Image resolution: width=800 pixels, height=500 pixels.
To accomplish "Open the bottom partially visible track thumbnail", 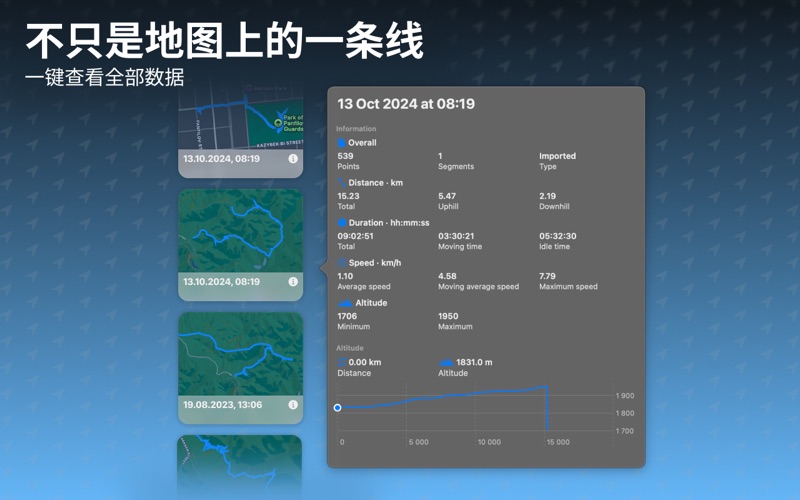I will tap(240, 467).
